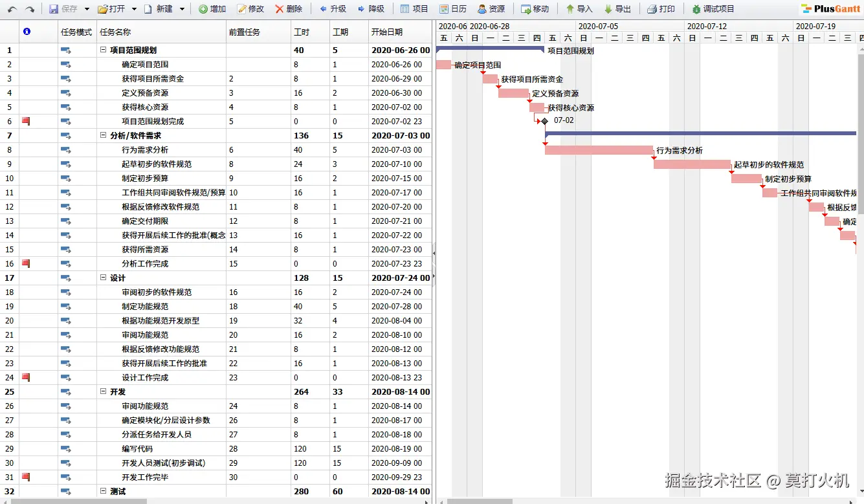The height and width of the screenshot is (504, 864).
Task: Click the 工时 column header
Action: pyautogui.click(x=310, y=32)
